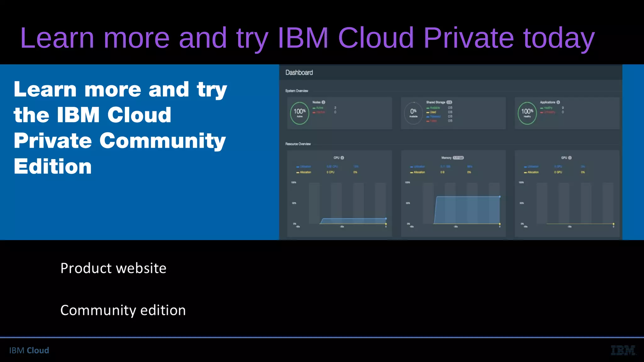Click the Applications count badge icon
This screenshot has width=644, height=362.
[558, 102]
